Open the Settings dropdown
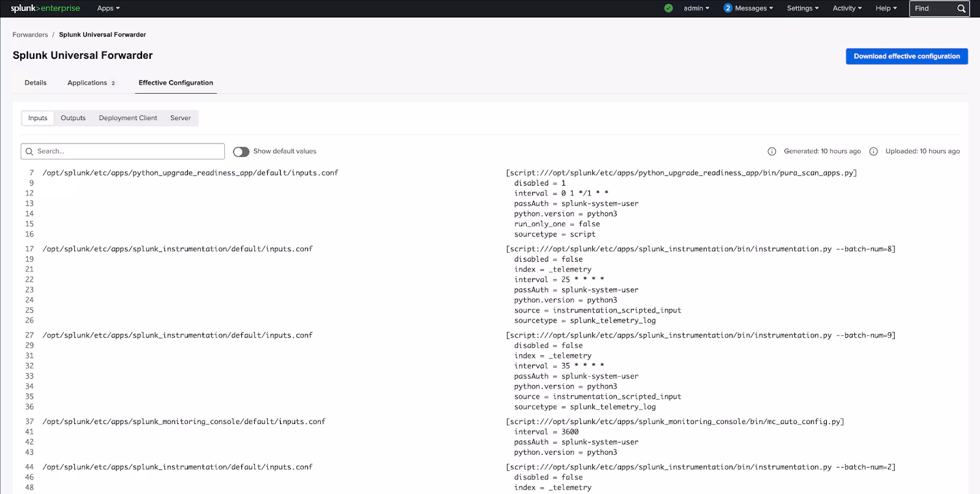Viewport: 980px width, 494px height. pos(802,9)
